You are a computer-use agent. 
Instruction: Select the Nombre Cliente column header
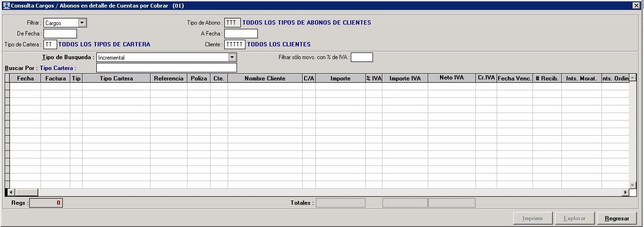click(265, 79)
